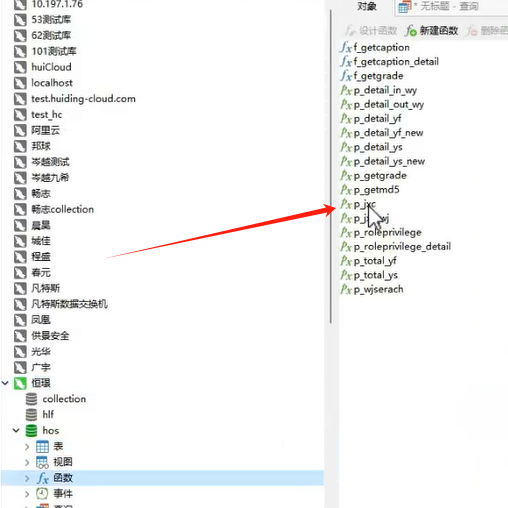Click the collection database icon under 恒琅

click(x=31, y=399)
